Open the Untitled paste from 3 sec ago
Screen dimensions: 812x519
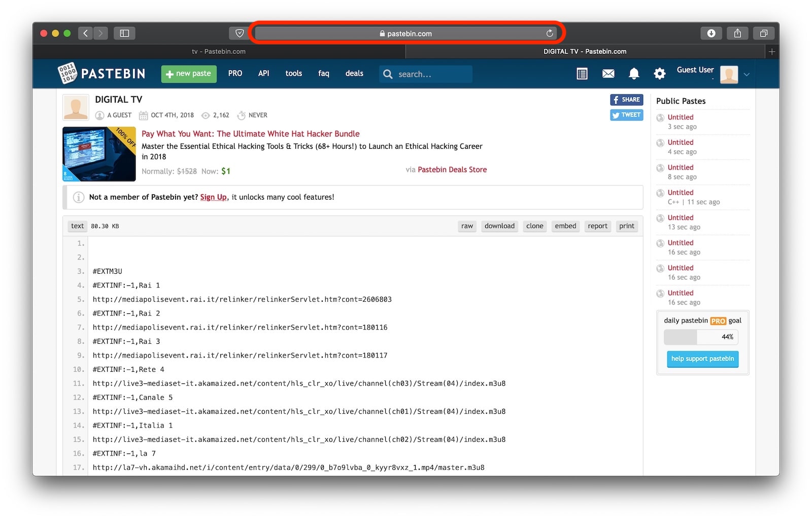click(680, 117)
